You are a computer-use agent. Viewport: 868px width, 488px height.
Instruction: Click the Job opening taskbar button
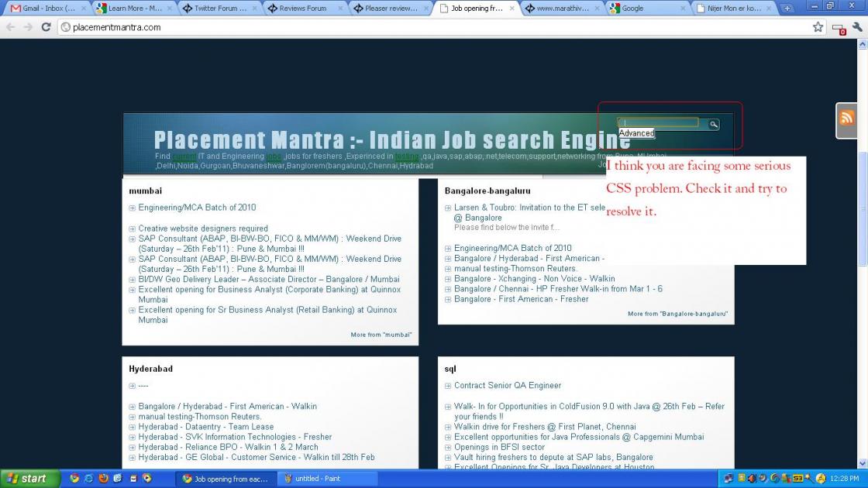click(x=226, y=479)
